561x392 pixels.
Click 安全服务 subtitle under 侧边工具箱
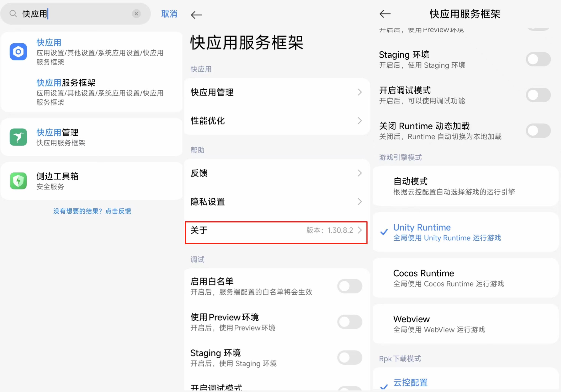pyautogui.click(x=50, y=187)
